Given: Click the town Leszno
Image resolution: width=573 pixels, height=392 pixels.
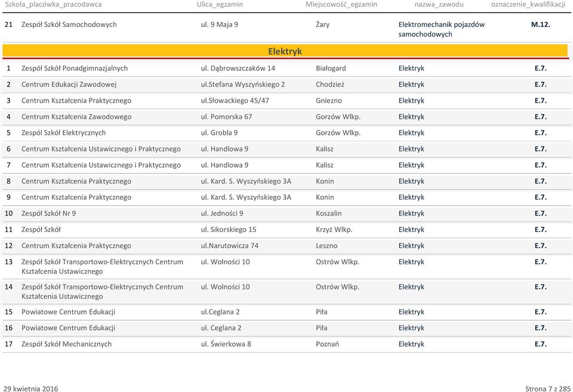Looking at the screenshot, I should 326,245.
